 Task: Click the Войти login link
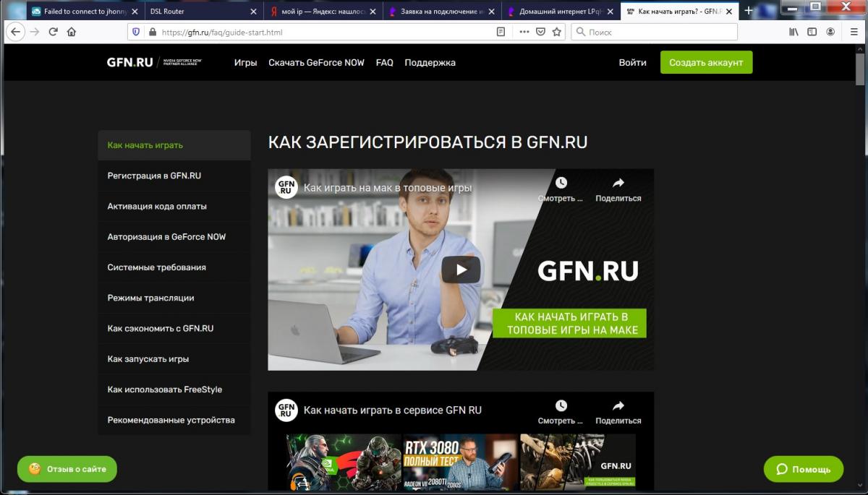[x=633, y=63]
